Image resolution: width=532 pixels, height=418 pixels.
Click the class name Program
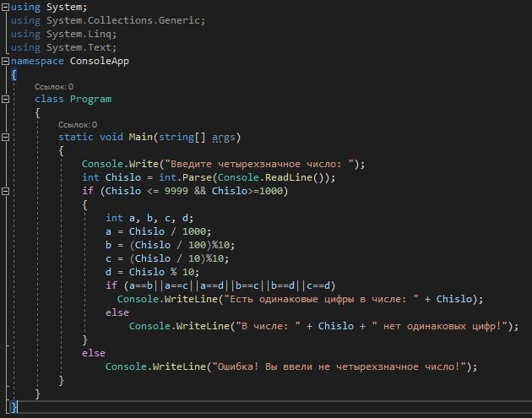[x=90, y=100]
